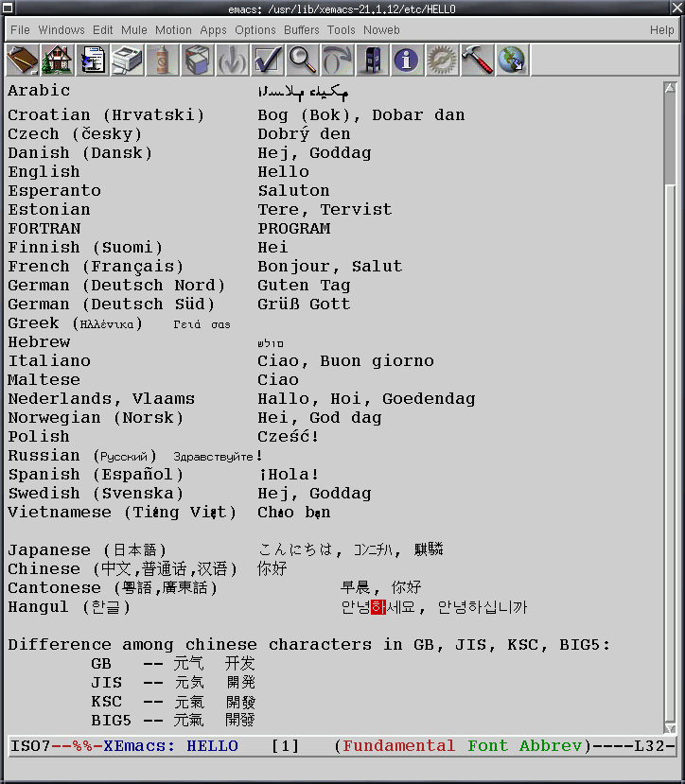685x784 pixels.
Task: Click the magnifying glass search icon
Action: click(303, 60)
